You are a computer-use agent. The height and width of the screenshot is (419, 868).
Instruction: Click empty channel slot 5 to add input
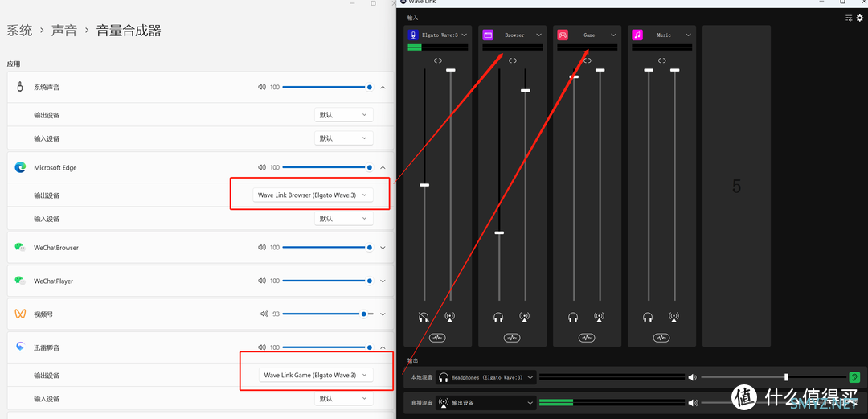point(736,187)
